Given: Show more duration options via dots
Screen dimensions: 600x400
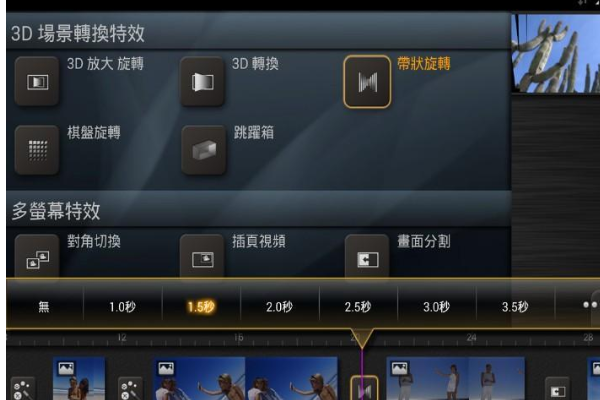Looking at the screenshot, I should pos(590,305).
